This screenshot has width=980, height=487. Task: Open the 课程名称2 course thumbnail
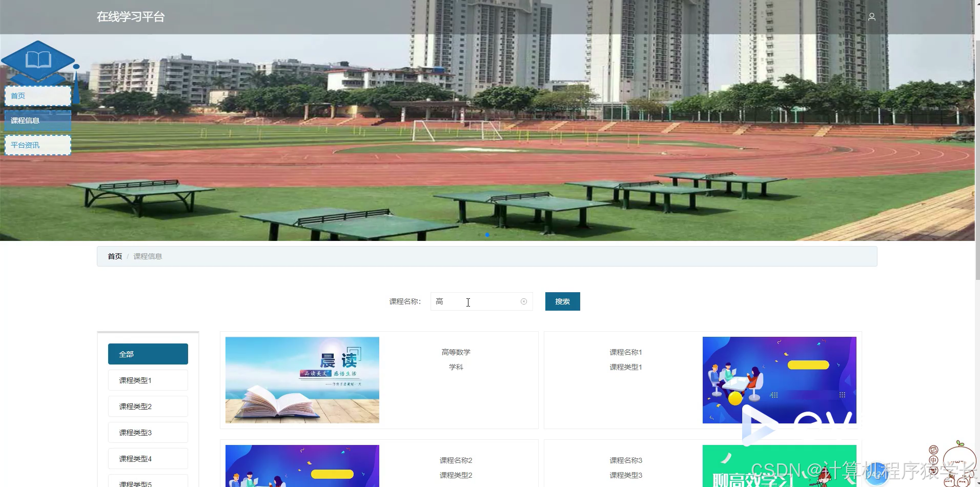tap(302, 465)
